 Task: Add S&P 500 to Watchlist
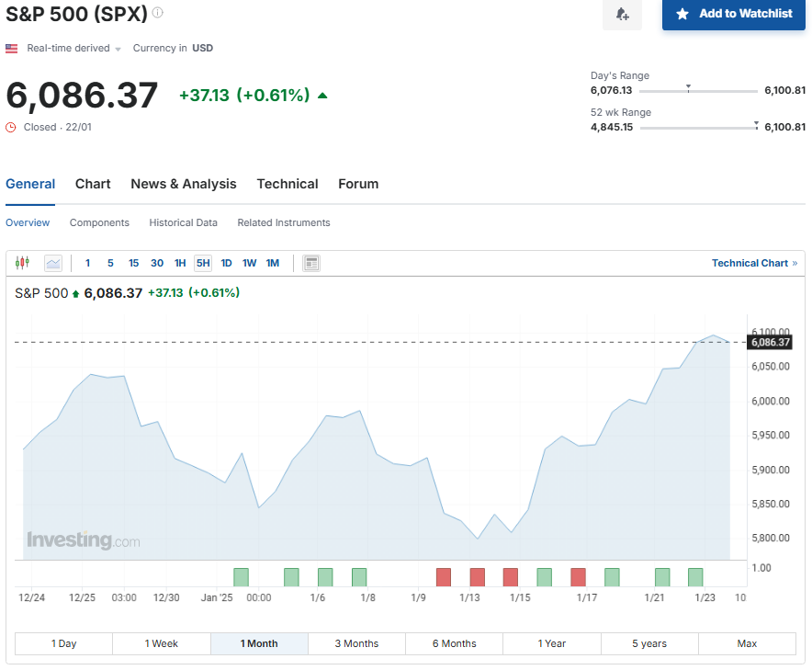733,14
